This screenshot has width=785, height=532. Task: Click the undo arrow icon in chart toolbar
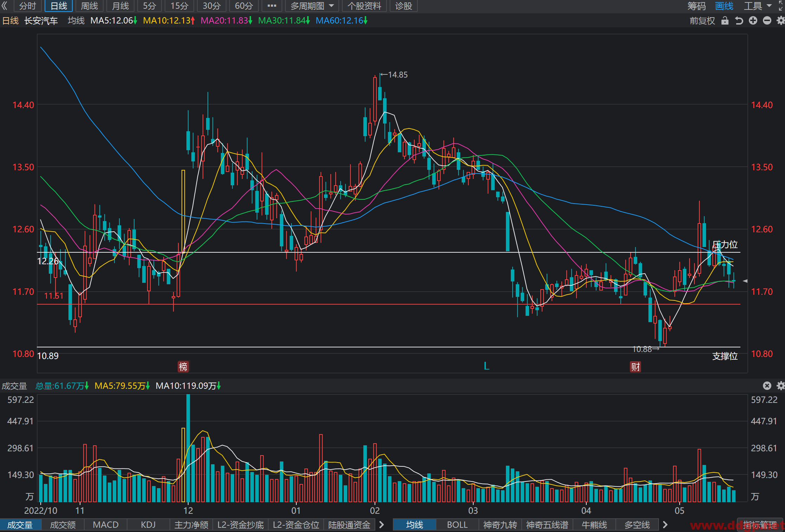(739, 21)
